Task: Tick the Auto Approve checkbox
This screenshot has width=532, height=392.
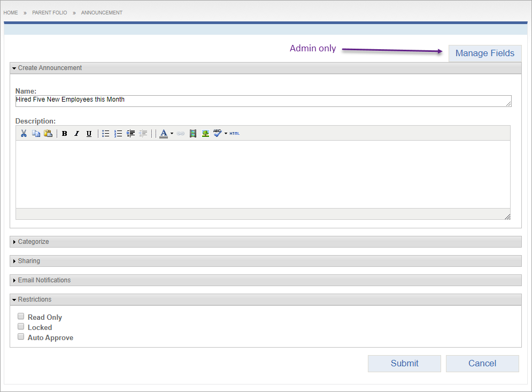Action: coord(21,337)
